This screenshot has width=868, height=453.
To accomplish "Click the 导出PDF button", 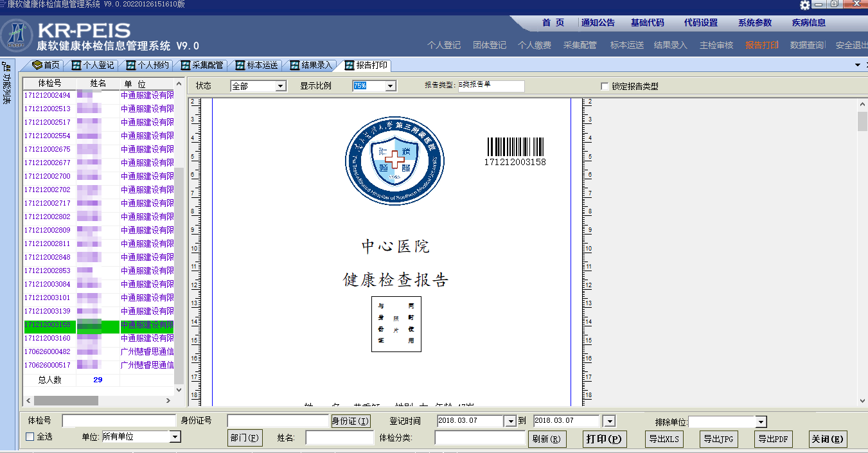I will tap(774, 440).
